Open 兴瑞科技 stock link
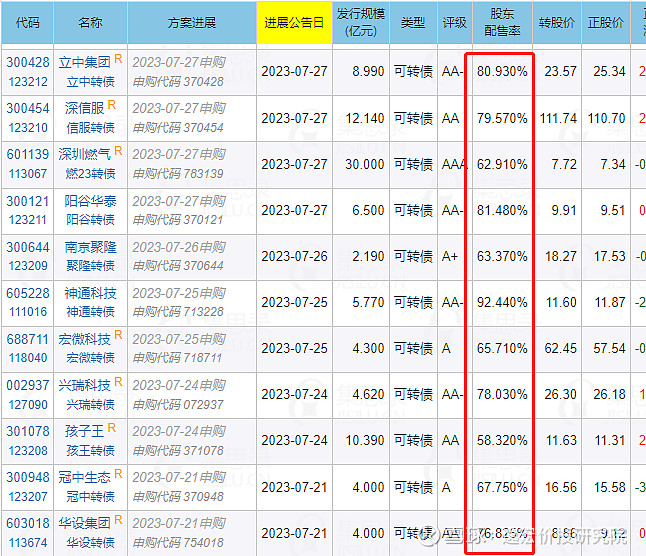 coord(84,385)
